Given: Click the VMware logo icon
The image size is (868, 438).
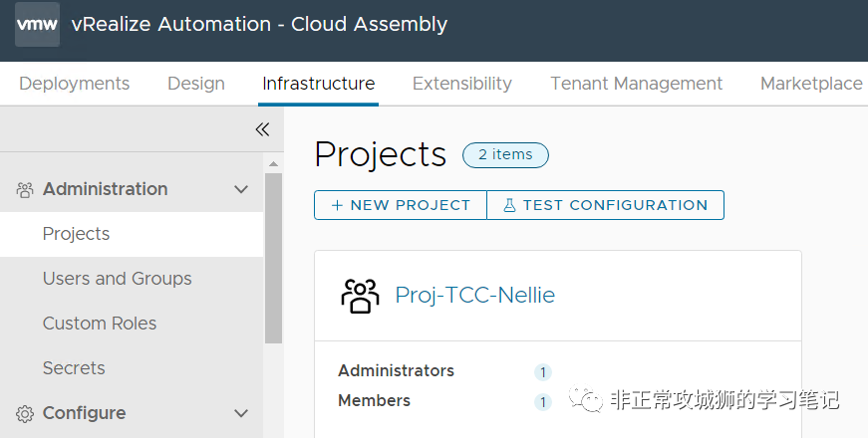Looking at the screenshot, I should coord(37,24).
